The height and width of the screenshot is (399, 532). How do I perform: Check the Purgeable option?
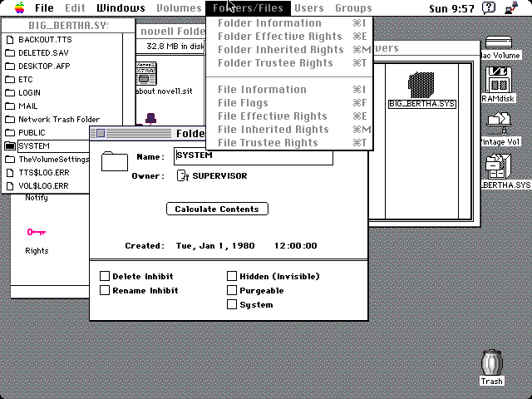pyautogui.click(x=232, y=291)
